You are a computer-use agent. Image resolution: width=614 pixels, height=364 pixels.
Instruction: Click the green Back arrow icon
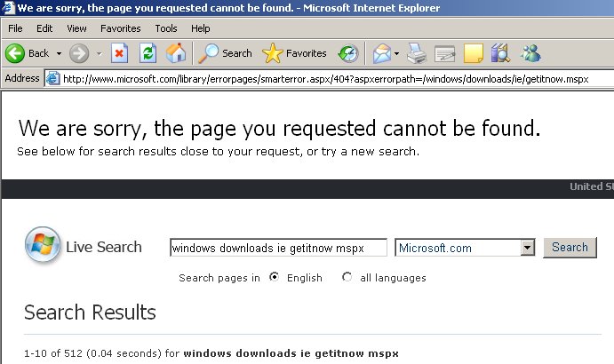15,53
